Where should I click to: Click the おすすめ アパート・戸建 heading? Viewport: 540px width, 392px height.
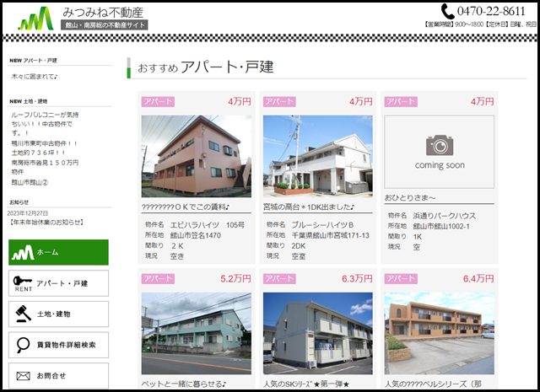(205, 67)
